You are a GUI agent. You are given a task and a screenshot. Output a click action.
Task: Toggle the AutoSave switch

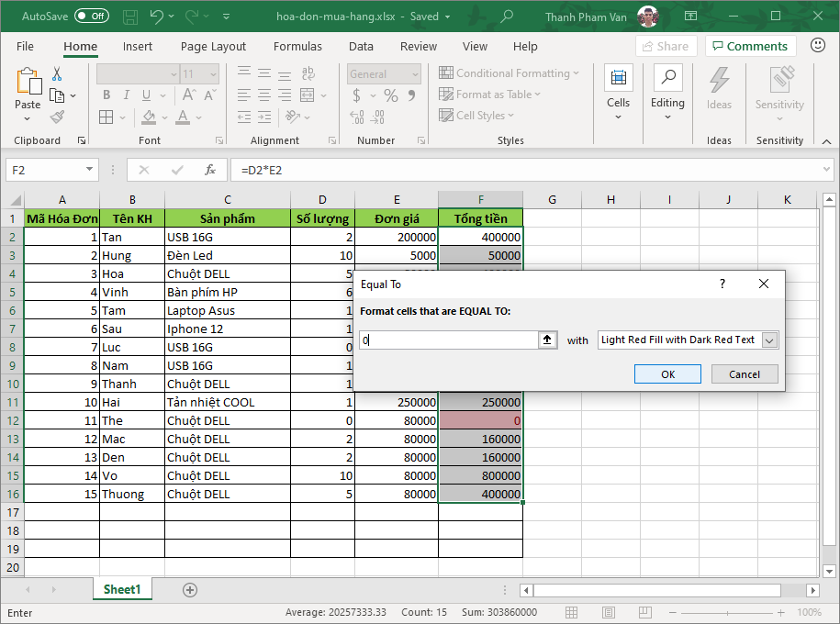click(x=91, y=17)
